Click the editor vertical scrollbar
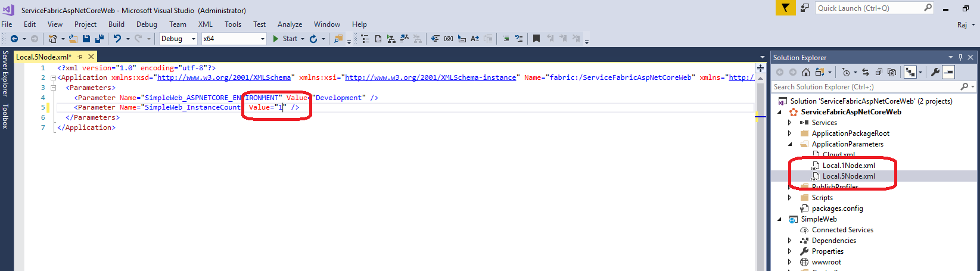980x271 pixels. (760, 173)
